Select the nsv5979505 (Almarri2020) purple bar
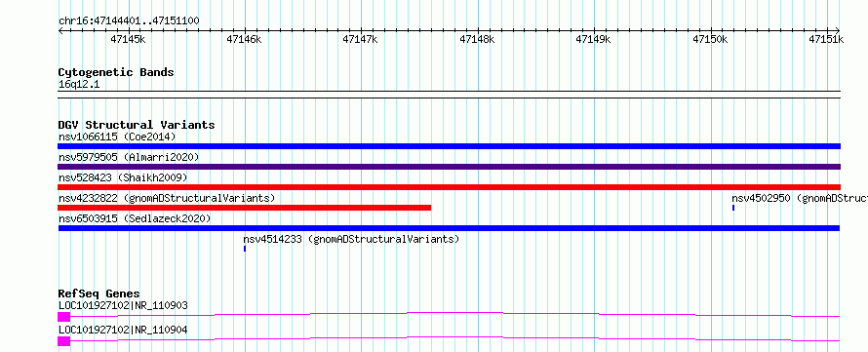This screenshot has width=868, height=352. coord(449,167)
